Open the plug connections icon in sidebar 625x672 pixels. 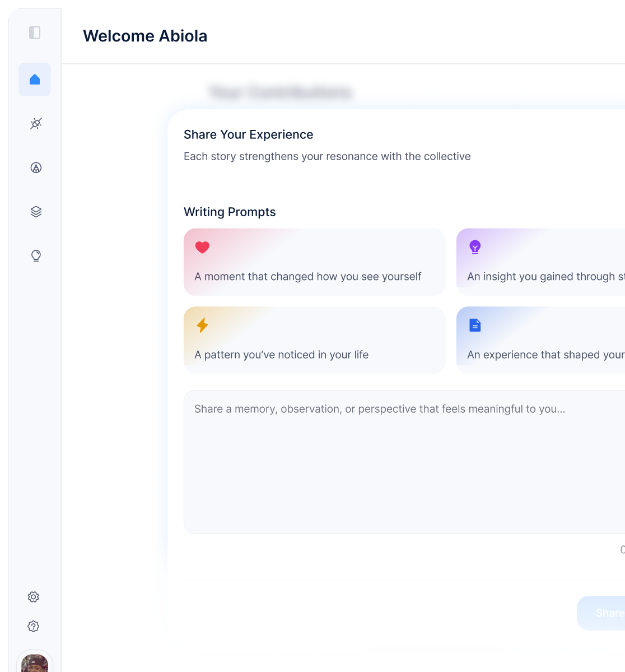(x=36, y=123)
